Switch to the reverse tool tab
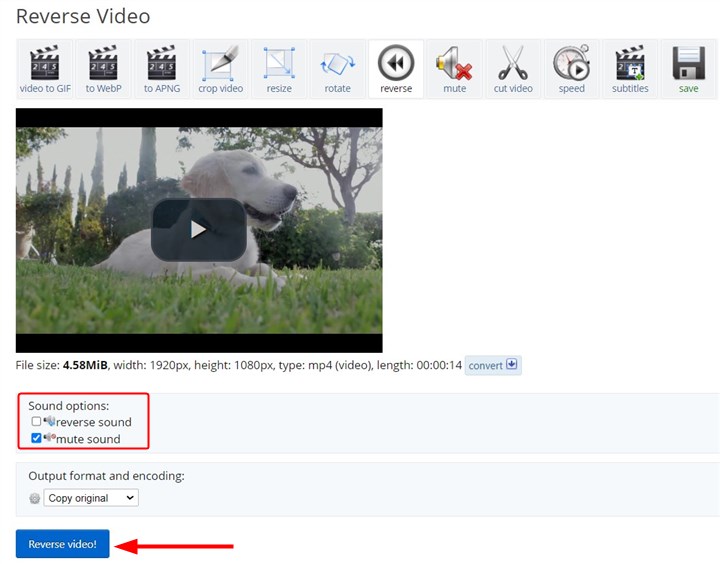Image resolution: width=720 pixels, height=564 pixels. (396, 69)
